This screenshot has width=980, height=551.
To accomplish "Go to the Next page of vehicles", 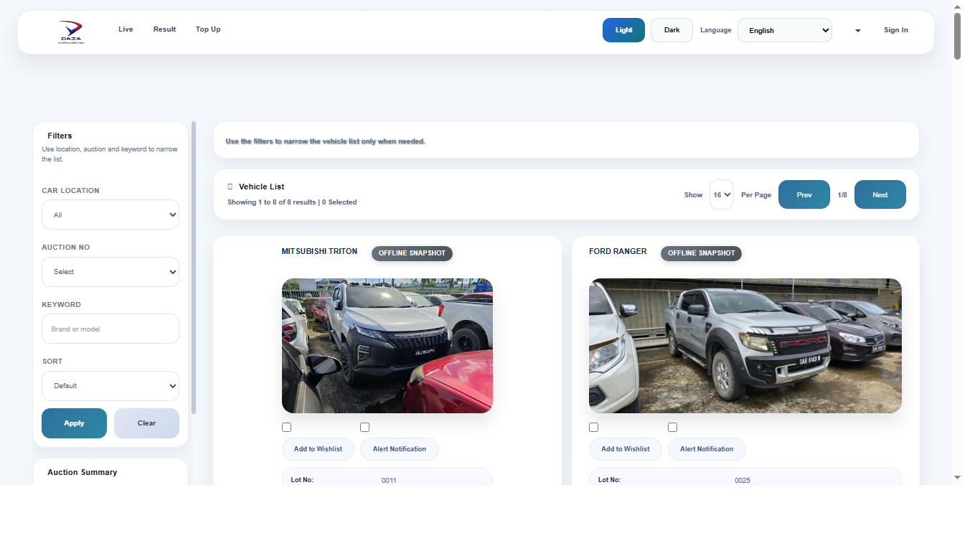I will click(880, 194).
